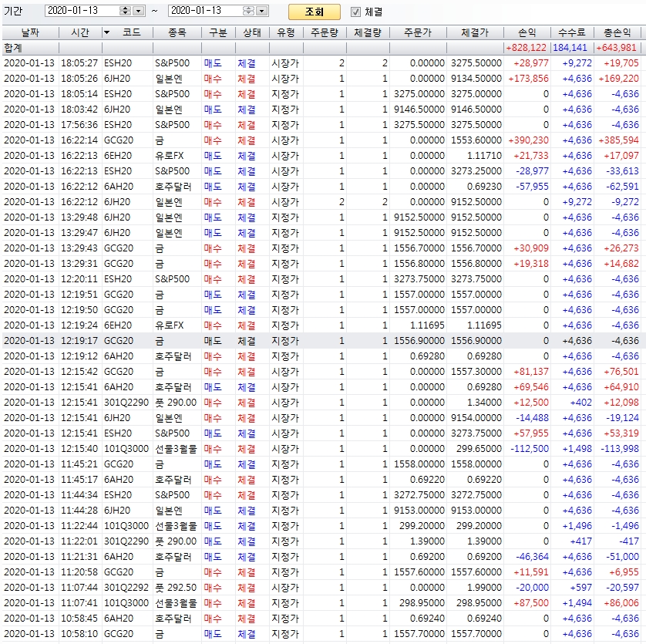Image resolution: width=646 pixels, height=644 pixels.
Task: Sort by the 손익 column header
Action: (527, 32)
